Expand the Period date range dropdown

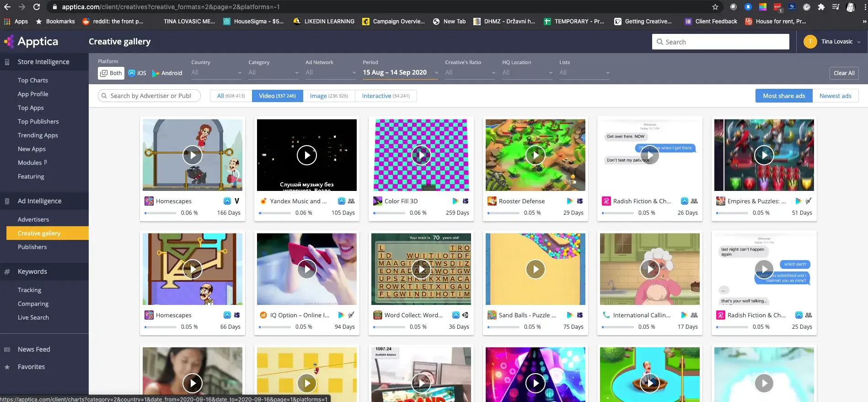pyautogui.click(x=400, y=73)
